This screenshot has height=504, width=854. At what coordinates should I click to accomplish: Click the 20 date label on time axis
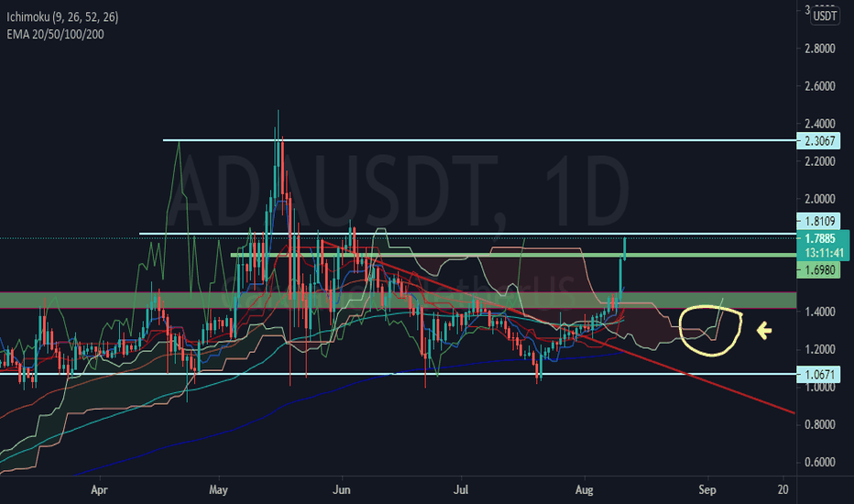[783, 490]
